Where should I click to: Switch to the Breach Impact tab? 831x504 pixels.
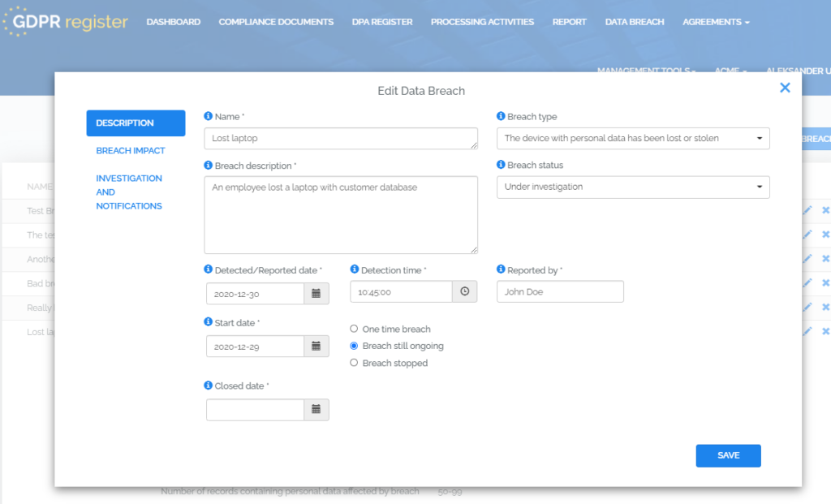pyautogui.click(x=131, y=151)
